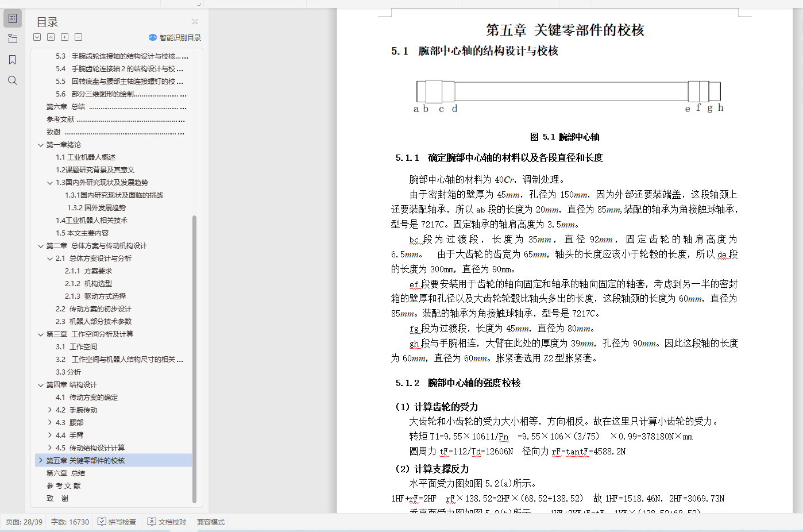The image size is (803, 532).
Task: Collapse the 第二章 总体方案与传动机构设计 chevron
Action: click(x=41, y=246)
